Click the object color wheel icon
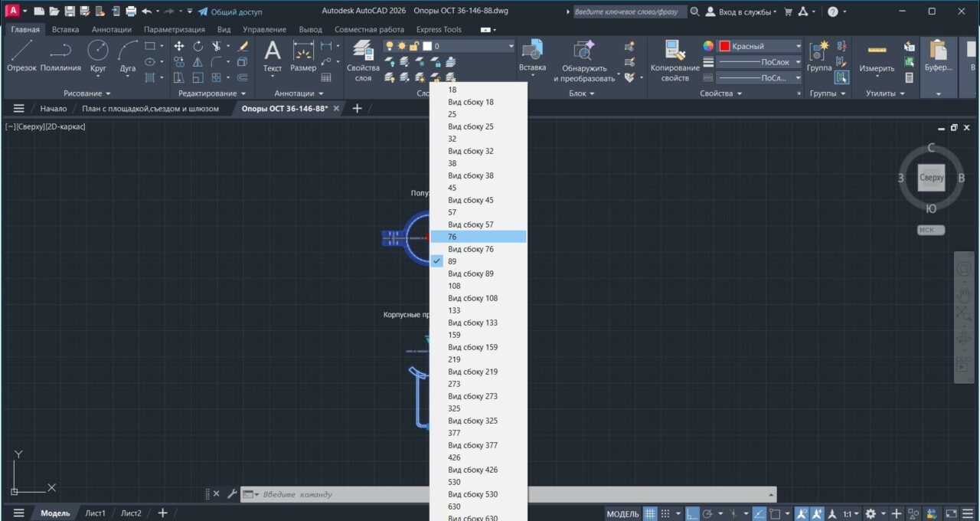The width and height of the screenshot is (980, 521). 709,46
